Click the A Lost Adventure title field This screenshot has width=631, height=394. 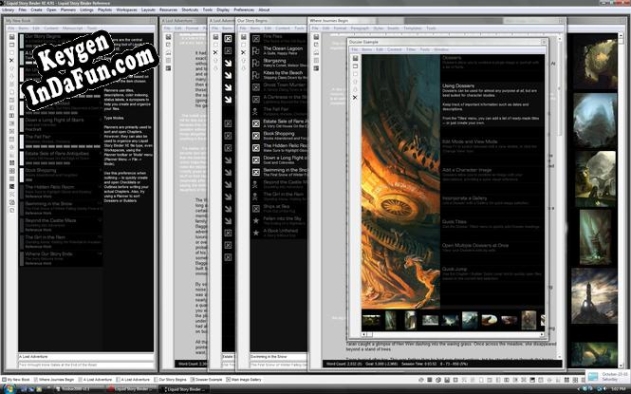click(86, 357)
